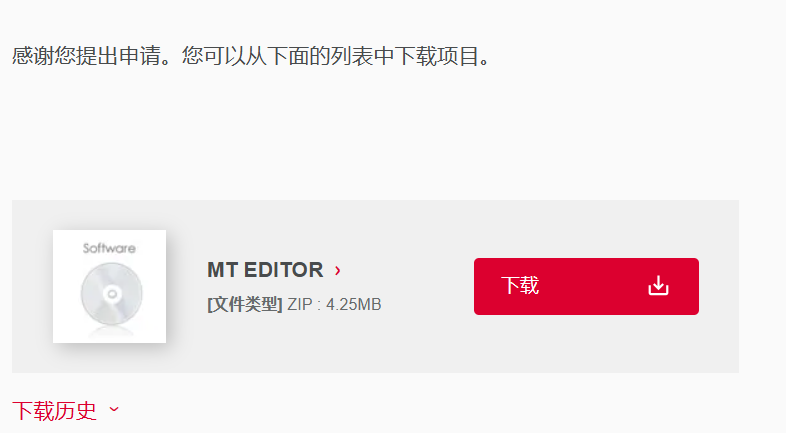This screenshot has height=433, width=786.
Task: Click the download arrow icon in red button
Action: (658, 286)
